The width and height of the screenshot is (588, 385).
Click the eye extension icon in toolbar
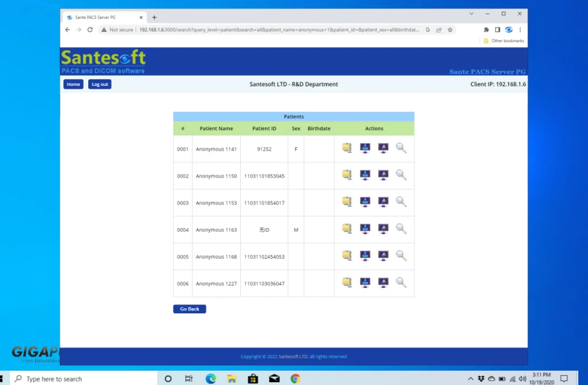tap(509, 30)
